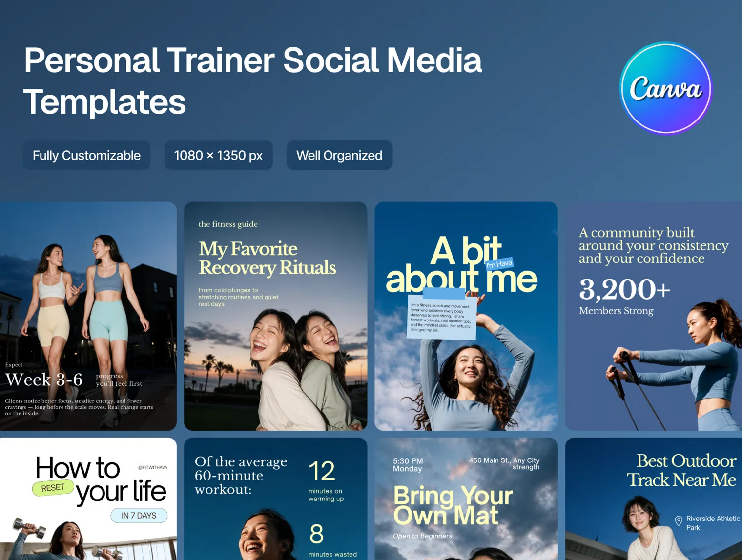Screen dimensions: 742x560
Task: Open the 3,200+ Members Strong template
Action: click(654, 316)
